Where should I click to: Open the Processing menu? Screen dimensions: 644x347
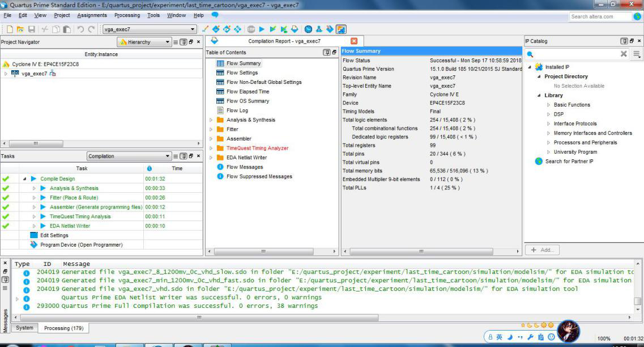[x=127, y=15]
